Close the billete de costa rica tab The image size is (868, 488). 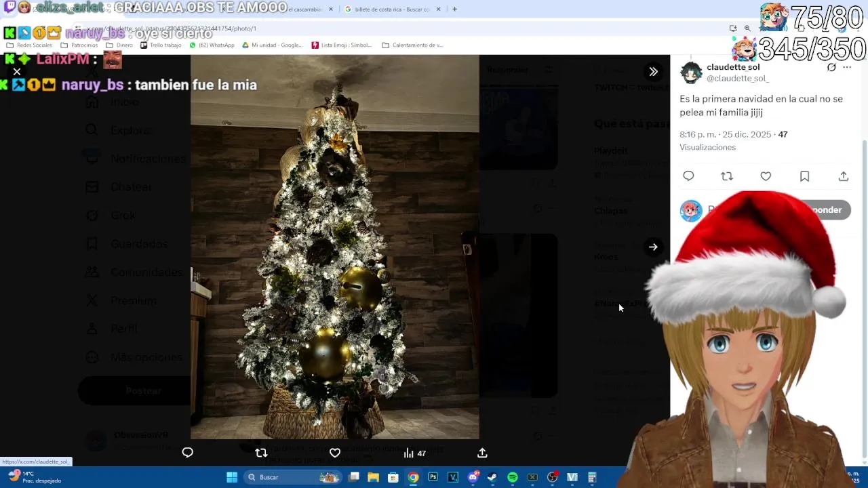pos(438,9)
